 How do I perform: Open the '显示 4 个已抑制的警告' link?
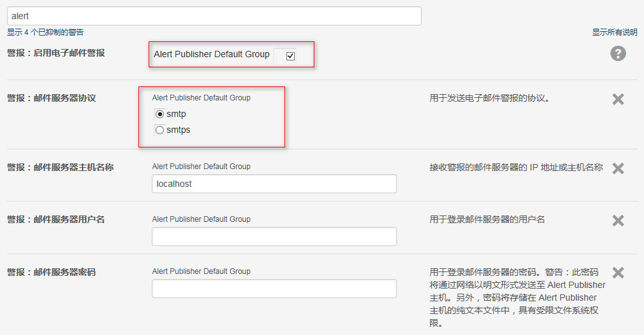[45, 32]
